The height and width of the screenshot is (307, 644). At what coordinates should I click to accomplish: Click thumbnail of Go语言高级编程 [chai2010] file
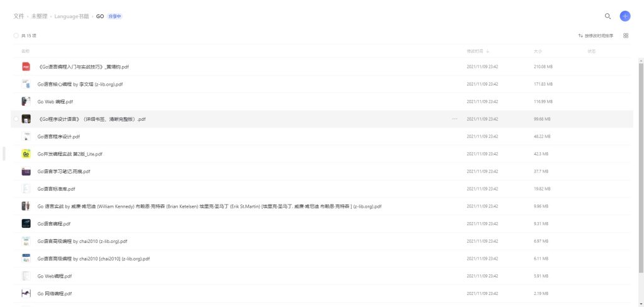click(26, 259)
